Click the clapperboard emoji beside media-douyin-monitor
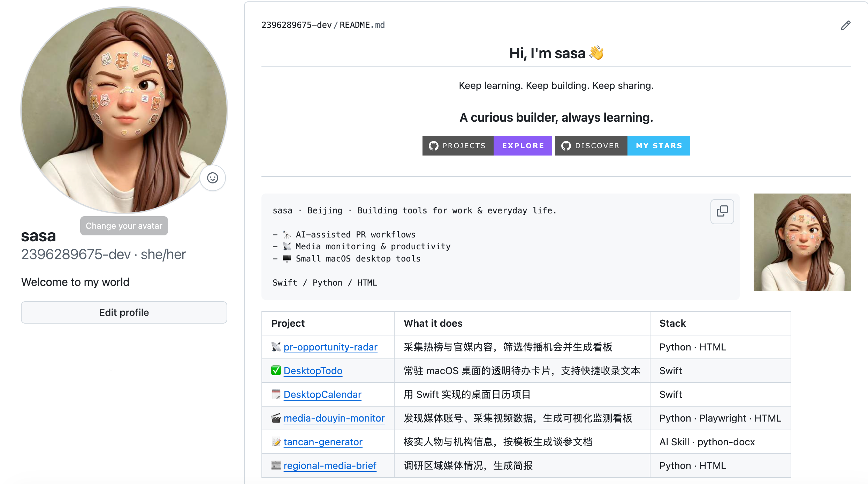Screen dimensions: 868x484 click(276, 418)
